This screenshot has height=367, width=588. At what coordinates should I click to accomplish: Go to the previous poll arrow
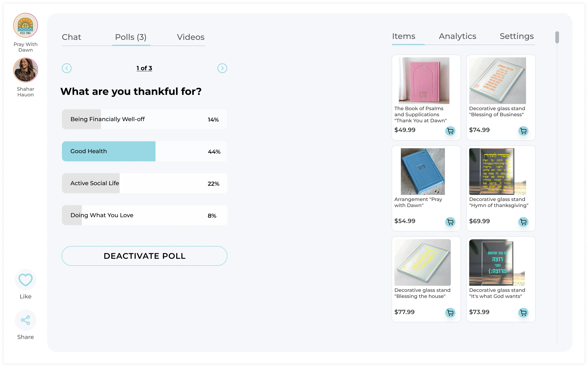(67, 68)
